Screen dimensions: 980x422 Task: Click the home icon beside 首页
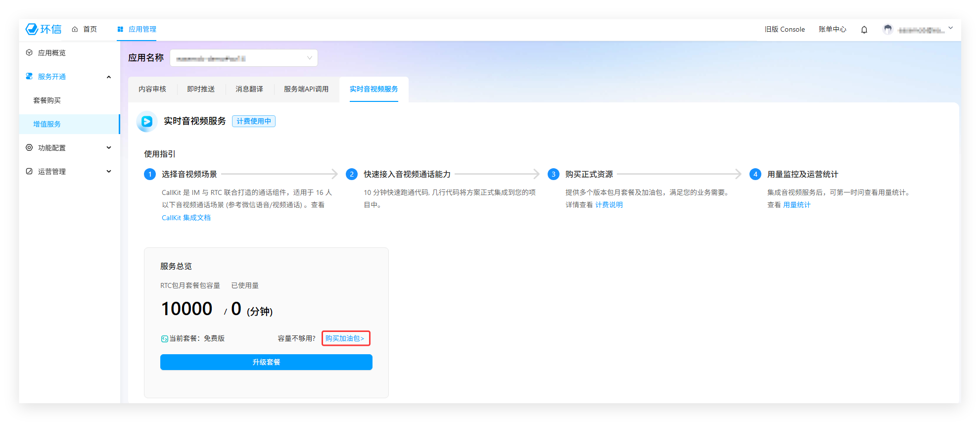75,30
